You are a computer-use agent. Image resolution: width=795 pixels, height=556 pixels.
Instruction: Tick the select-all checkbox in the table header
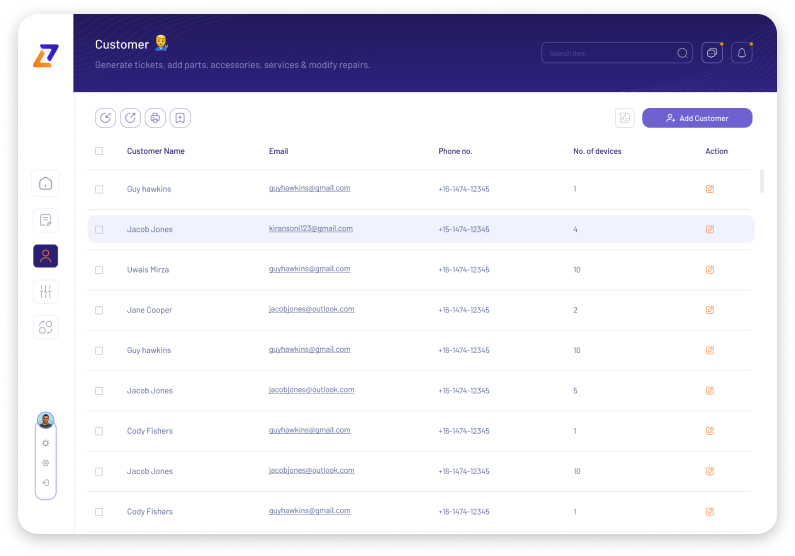click(99, 151)
